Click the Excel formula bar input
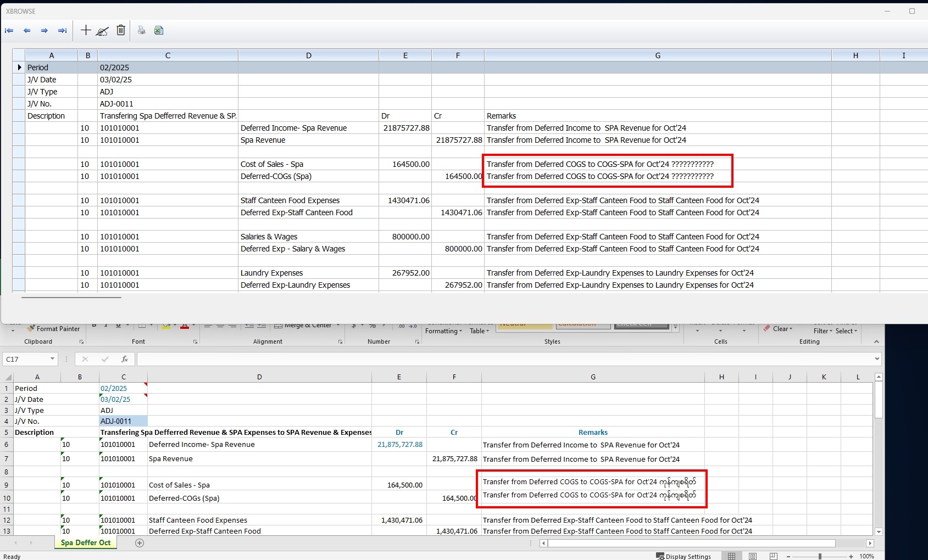The image size is (928, 560). 505,359
